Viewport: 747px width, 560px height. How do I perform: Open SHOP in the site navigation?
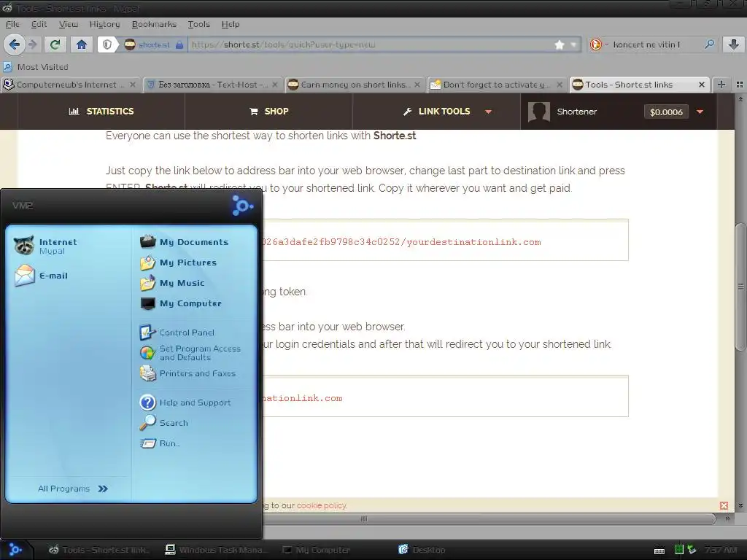coord(268,112)
